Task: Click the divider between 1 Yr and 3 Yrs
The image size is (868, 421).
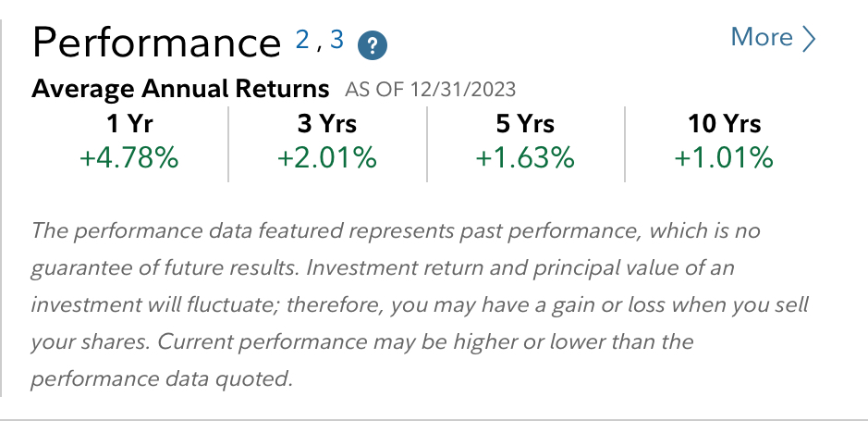Action: coord(228,143)
